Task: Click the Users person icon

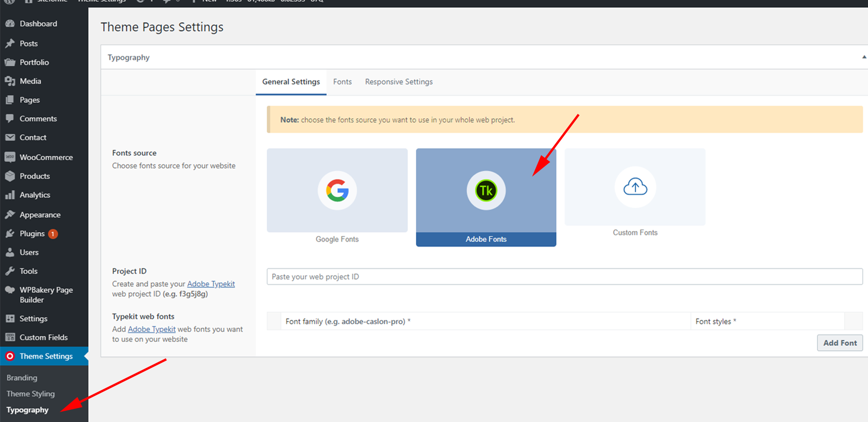Action: point(10,253)
